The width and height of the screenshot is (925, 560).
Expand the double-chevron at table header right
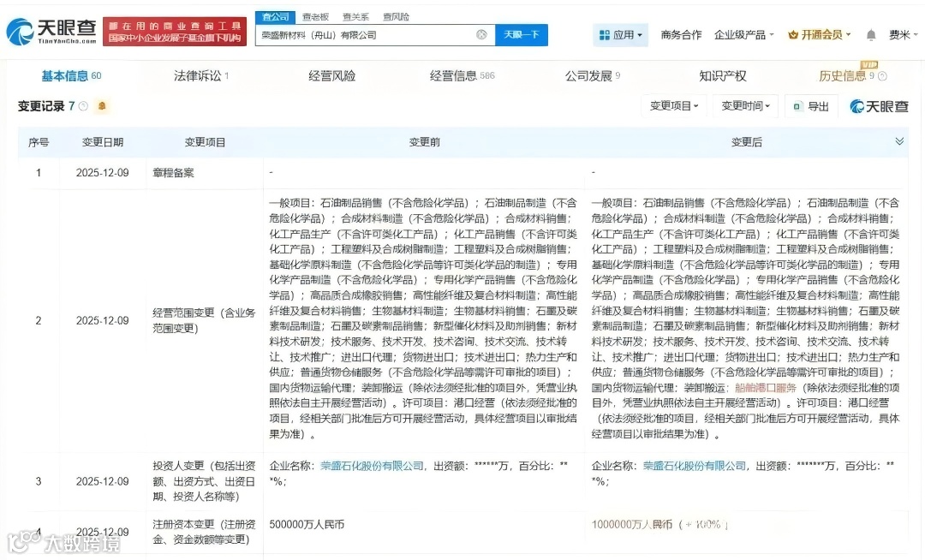coord(899,141)
